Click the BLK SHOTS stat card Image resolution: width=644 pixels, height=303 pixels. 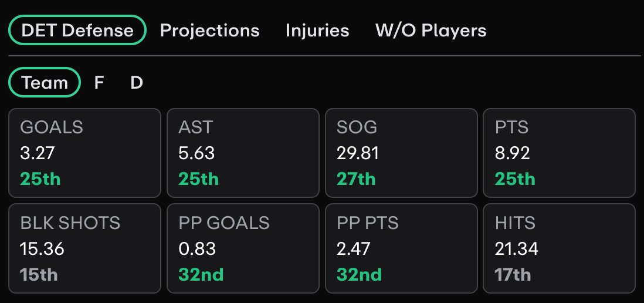(84, 248)
